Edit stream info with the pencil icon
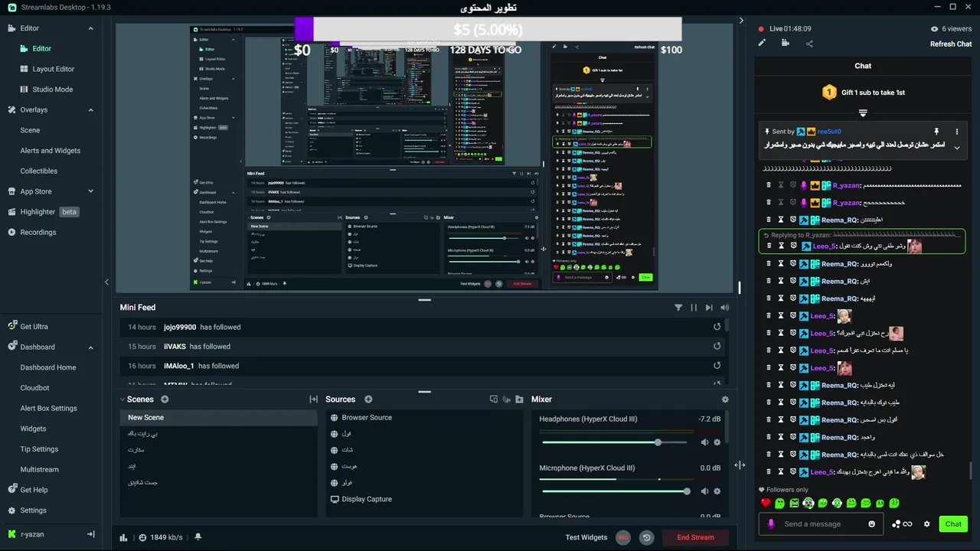This screenshot has height=551, width=980. click(762, 43)
